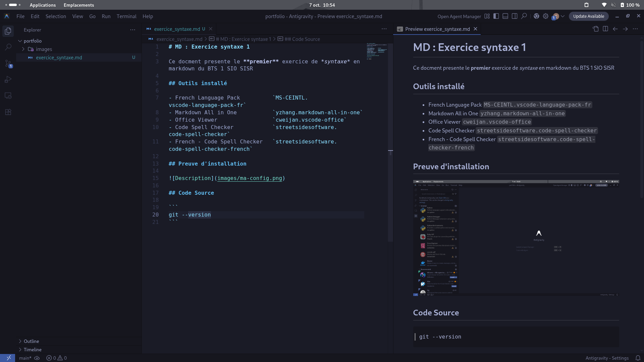This screenshot has height=362, width=644.
Task: Expand the Outline section
Action: [31, 341]
